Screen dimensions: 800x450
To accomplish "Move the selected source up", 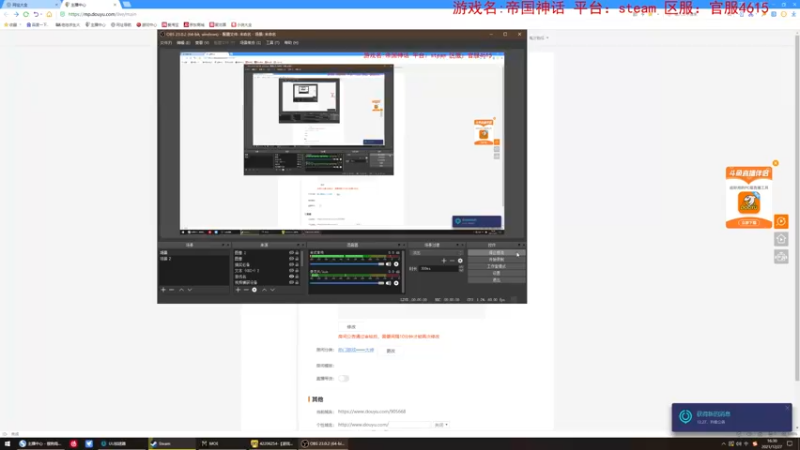I will click(264, 290).
